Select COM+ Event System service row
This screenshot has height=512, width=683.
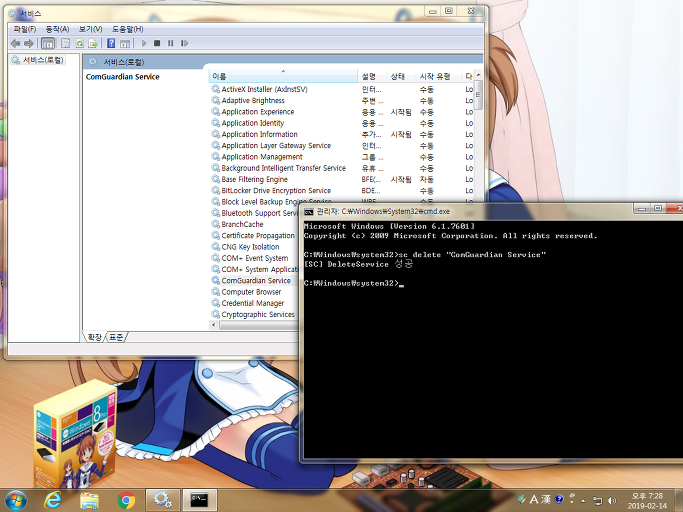pyautogui.click(x=255, y=258)
